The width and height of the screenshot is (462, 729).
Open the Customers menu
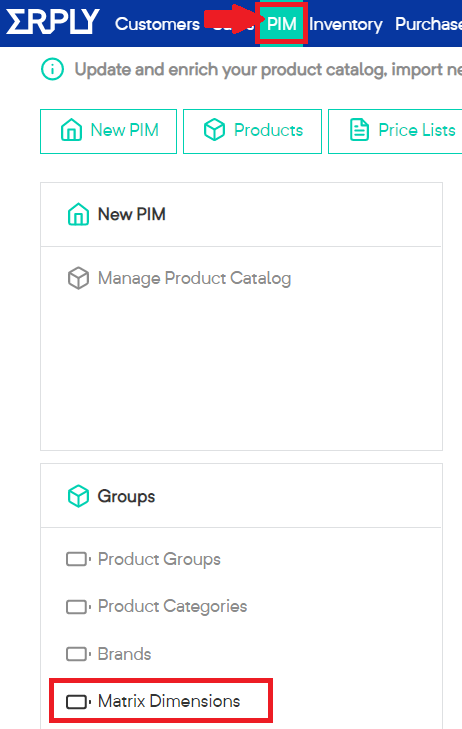tap(157, 24)
